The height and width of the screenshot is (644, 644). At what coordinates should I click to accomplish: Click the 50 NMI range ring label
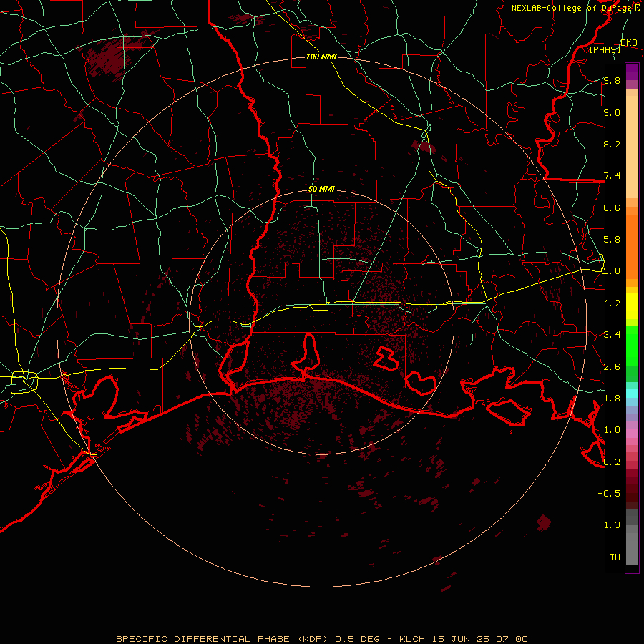point(321,189)
